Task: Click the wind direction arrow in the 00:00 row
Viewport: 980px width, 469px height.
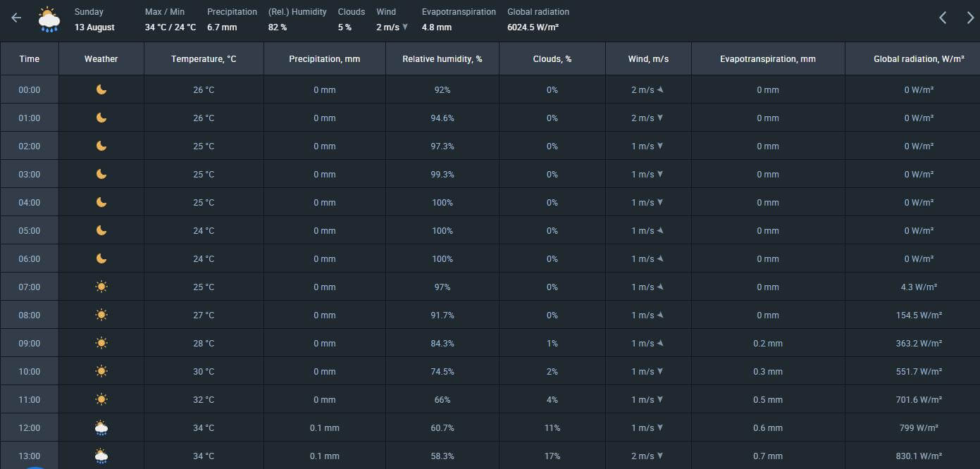Action: [660, 89]
